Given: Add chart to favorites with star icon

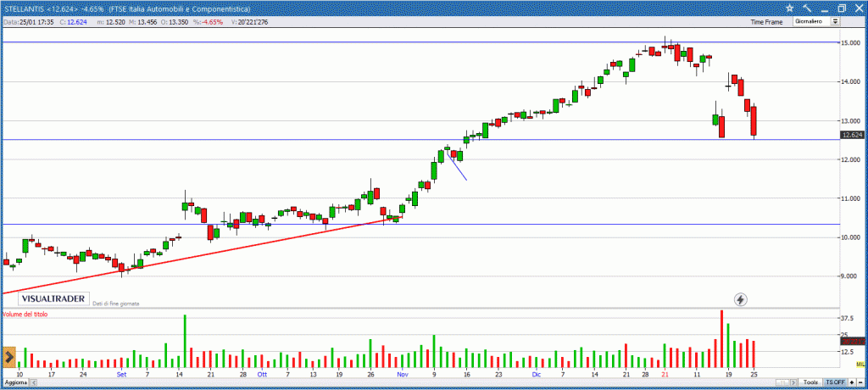Looking at the screenshot, I should (789, 8).
